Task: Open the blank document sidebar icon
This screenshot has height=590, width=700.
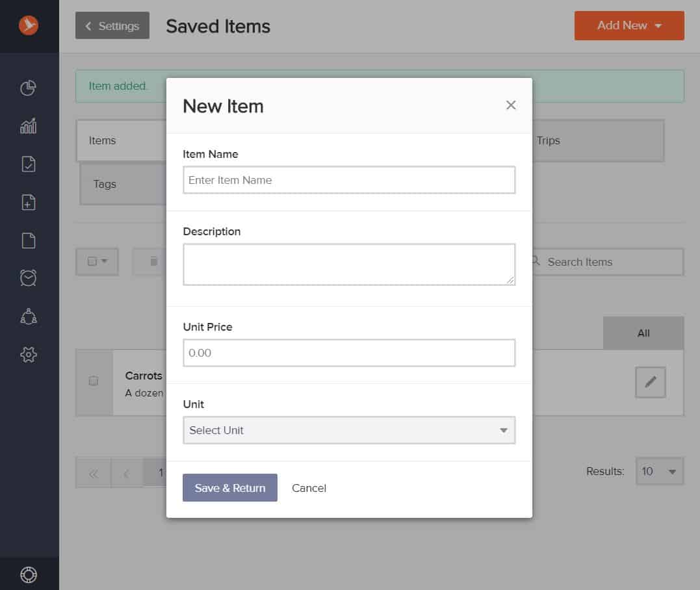Action: tap(29, 240)
